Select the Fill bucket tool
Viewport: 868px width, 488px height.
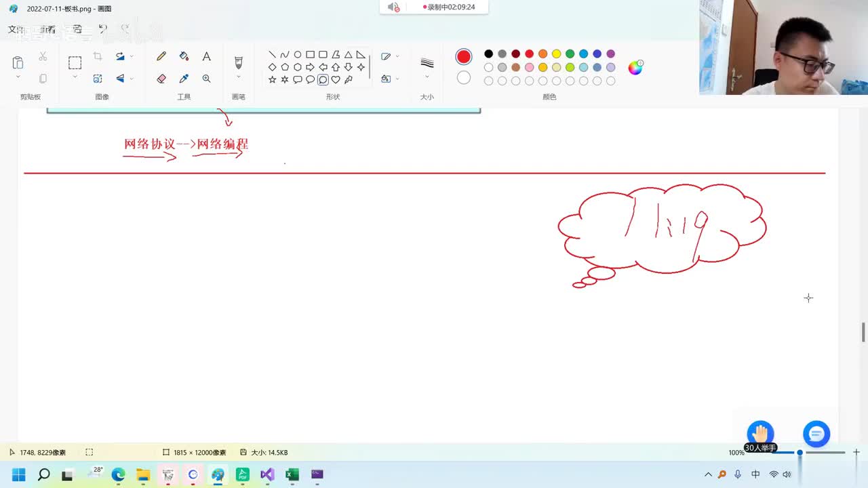coord(184,56)
